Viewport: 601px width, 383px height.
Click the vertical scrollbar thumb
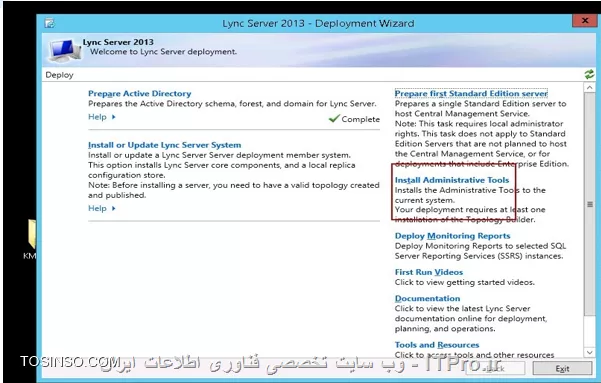coord(590,204)
